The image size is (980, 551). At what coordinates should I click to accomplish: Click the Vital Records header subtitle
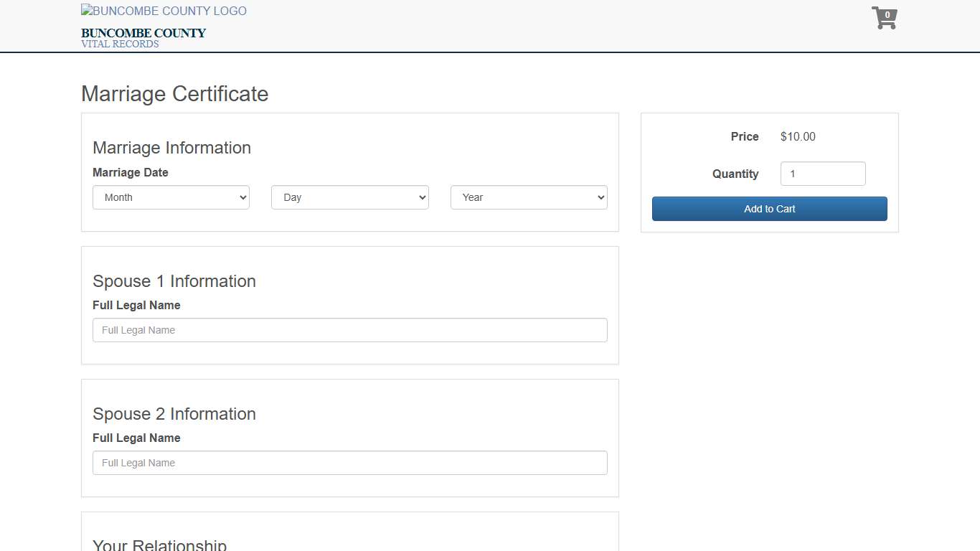[120, 44]
